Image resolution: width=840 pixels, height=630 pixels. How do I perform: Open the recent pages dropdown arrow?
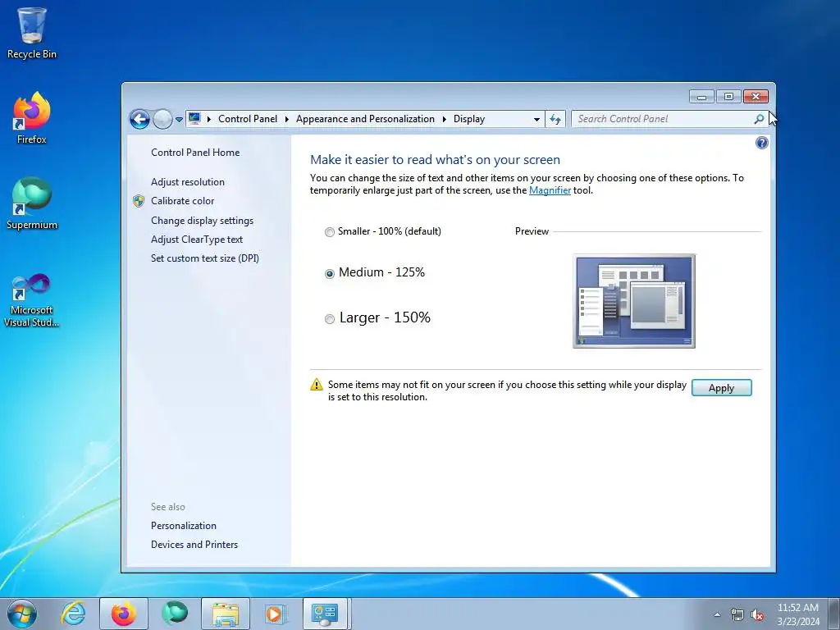(179, 120)
